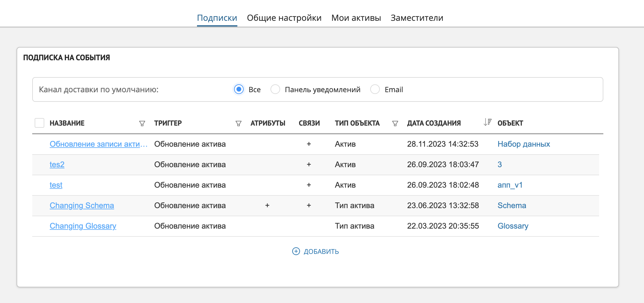Select the Все delivery channel option

pyautogui.click(x=239, y=89)
